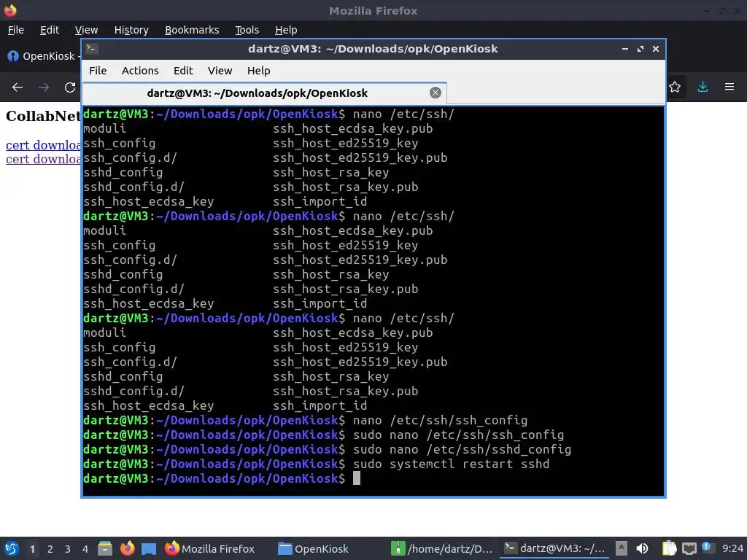Switch to workspace 1
The height and width of the screenshot is (560, 747).
click(32, 549)
